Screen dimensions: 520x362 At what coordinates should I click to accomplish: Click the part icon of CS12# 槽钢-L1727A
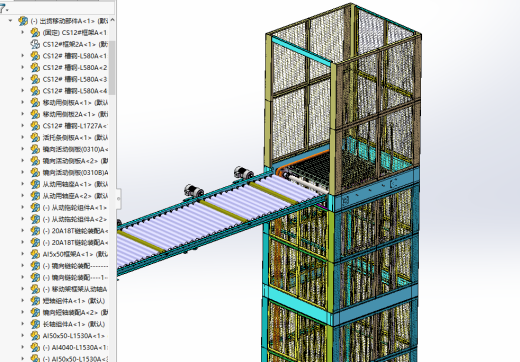pyautogui.click(x=35, y=126)
